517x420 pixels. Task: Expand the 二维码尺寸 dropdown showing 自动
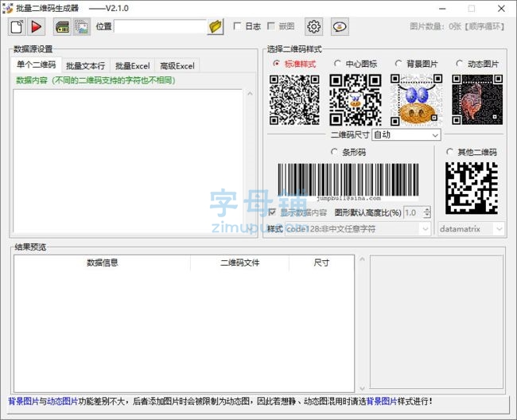click(435, 135)
